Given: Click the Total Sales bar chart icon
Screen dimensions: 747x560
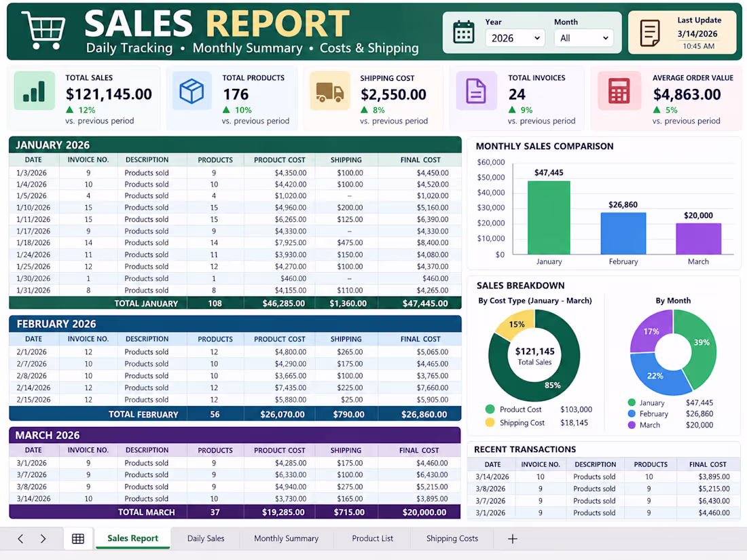Looking at the screenshot, I should pyautogui.click(x=35, y=90).
